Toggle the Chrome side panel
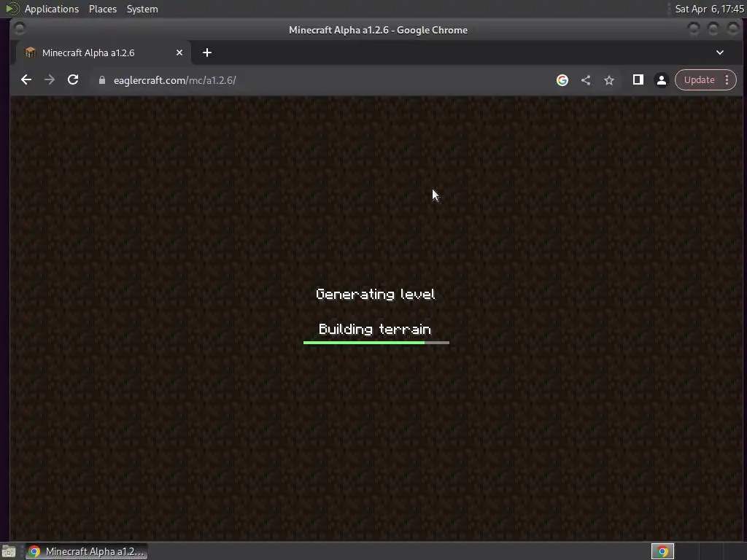 (638, 80)
